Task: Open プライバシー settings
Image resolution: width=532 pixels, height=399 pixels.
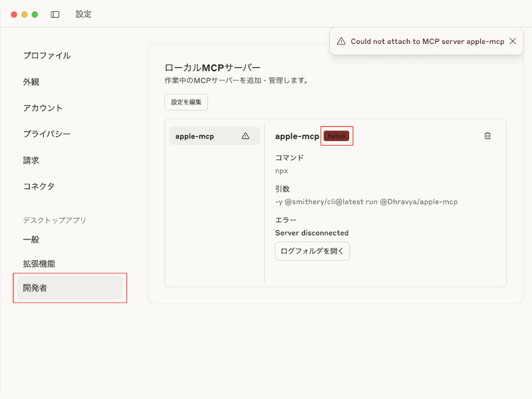Action: click(48, 134)
